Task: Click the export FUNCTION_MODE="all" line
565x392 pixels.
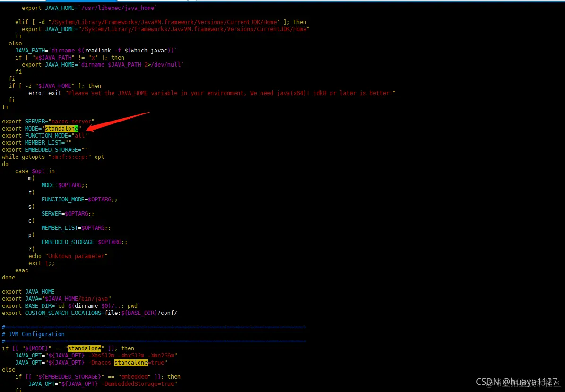Action: (45, 135)
